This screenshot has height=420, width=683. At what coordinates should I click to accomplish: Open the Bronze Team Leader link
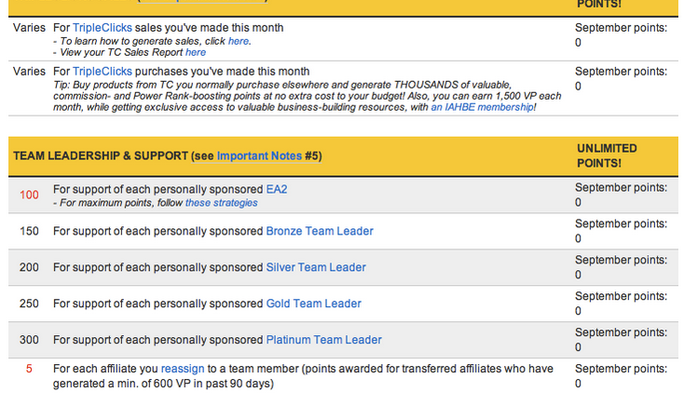[320, 231]
